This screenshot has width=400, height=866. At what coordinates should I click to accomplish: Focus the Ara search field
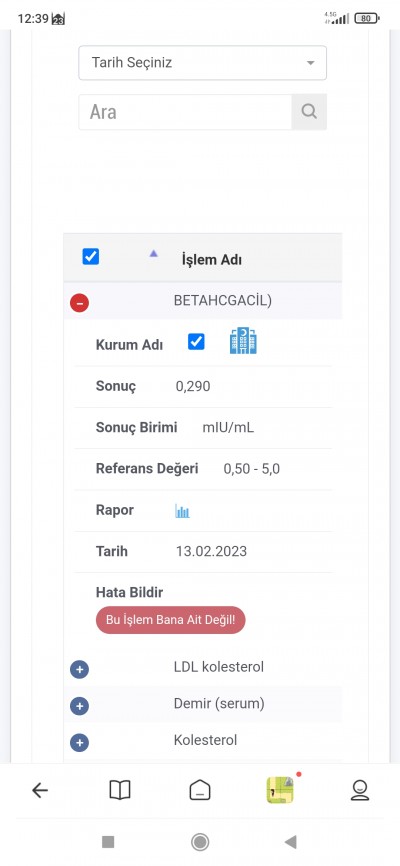coord(185,112)
